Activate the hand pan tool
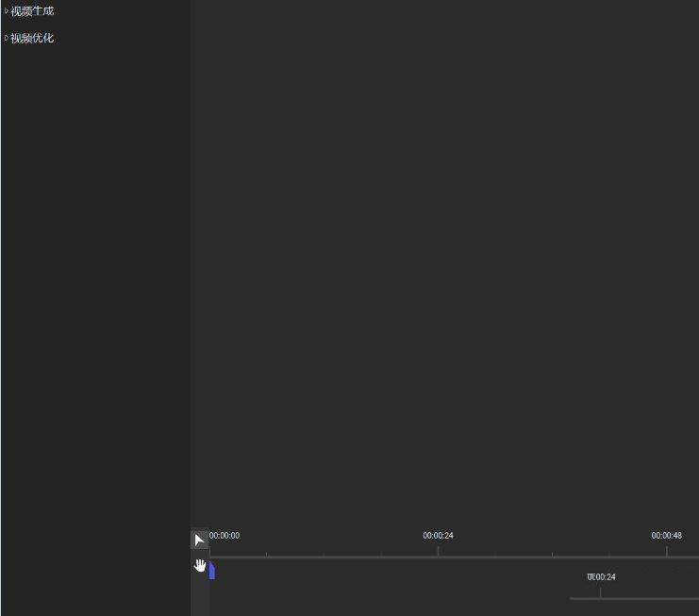Viewport: 699px width, 616px height. click(x=199, y=565)
